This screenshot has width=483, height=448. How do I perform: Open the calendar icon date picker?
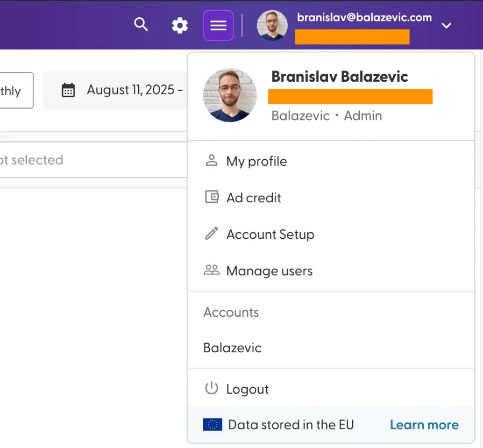coord(68,90)
